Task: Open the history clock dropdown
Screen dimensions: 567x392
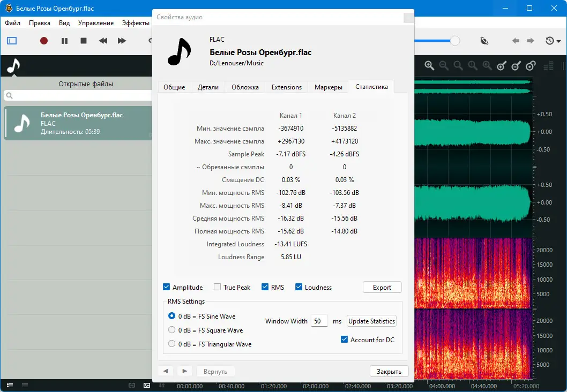Action: 553,41
